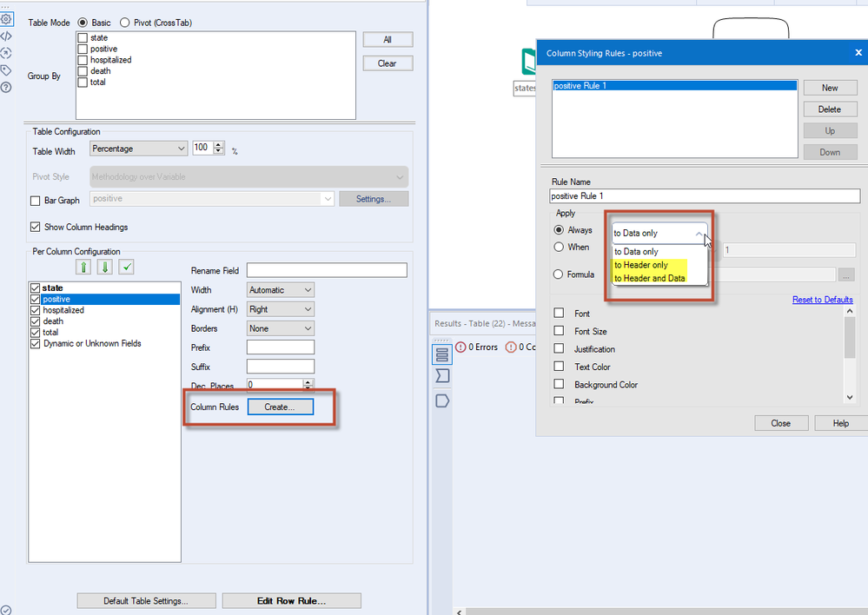
Task: Click New button in Column Styling Rules
Action: coord(830,88)
